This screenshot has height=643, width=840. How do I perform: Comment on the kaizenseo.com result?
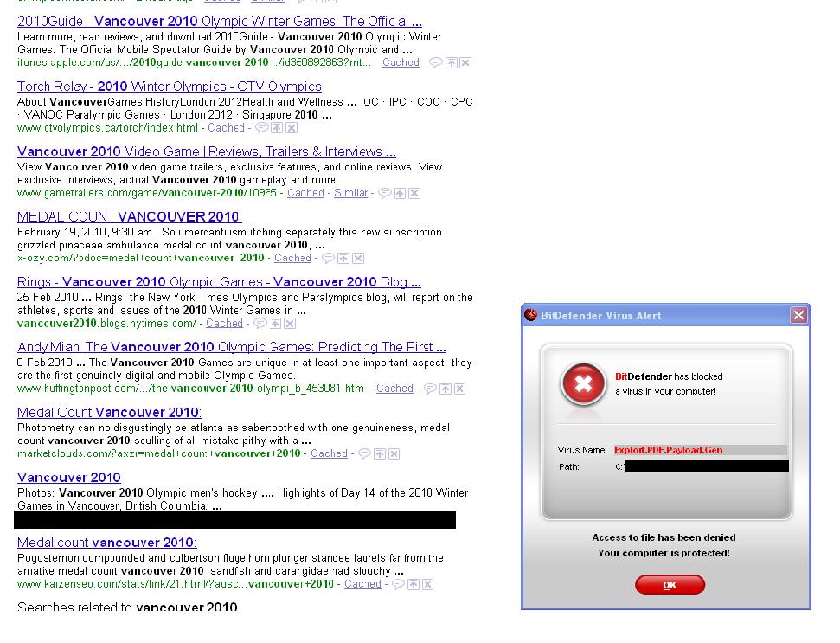point(398,584)
